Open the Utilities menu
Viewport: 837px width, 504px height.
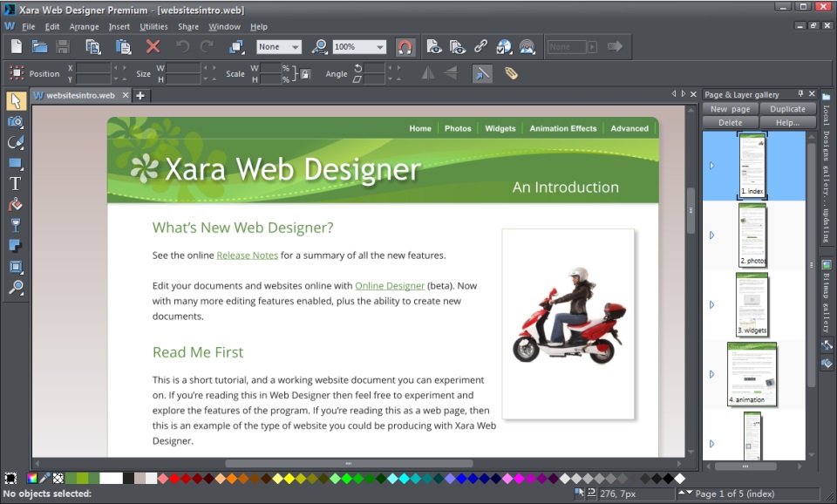(x=153, y=26)
